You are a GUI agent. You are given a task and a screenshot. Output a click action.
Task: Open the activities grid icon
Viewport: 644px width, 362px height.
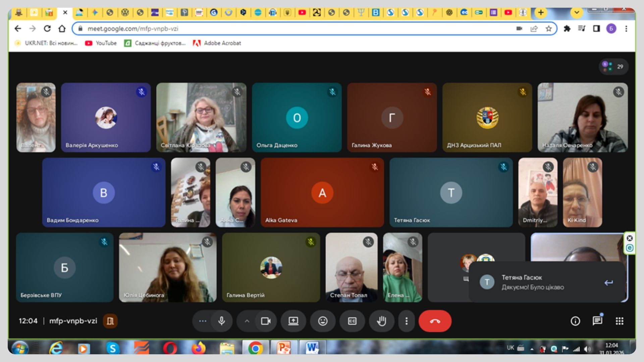click(x=620, y=321)
